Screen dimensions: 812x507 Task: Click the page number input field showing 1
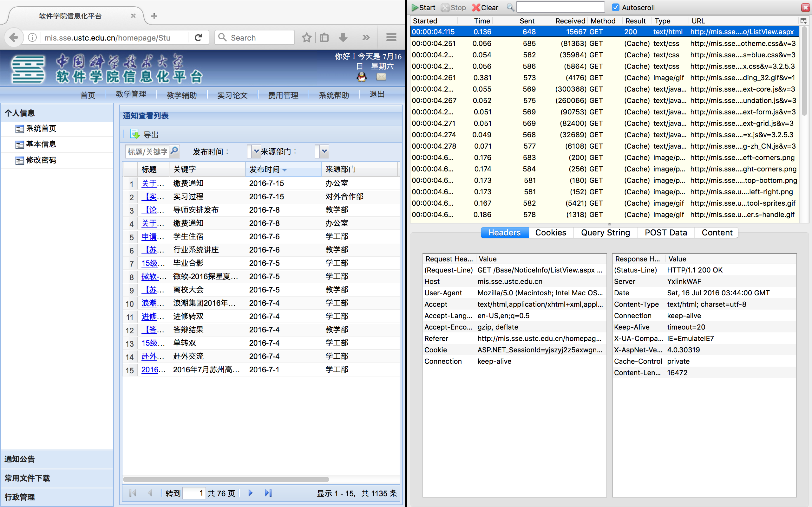click(194, 493)
